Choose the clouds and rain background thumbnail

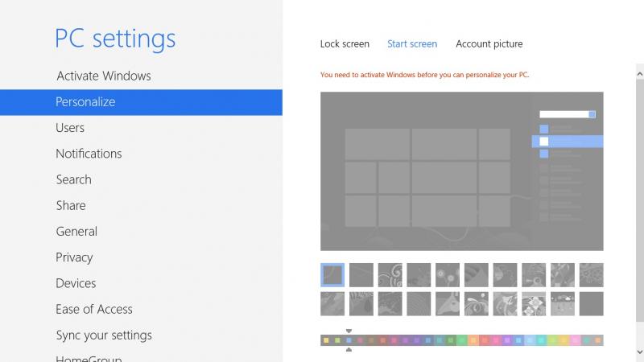click(563, 304)
